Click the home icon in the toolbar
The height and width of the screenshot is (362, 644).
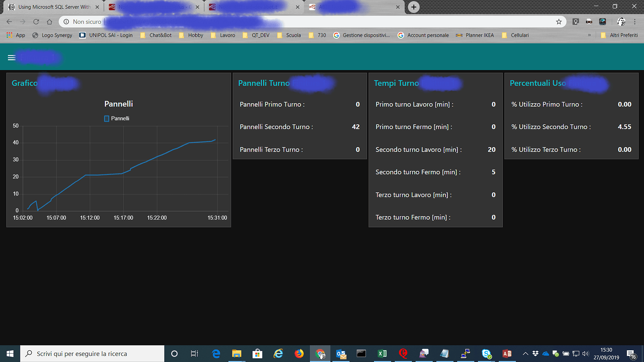click(49, 21)
